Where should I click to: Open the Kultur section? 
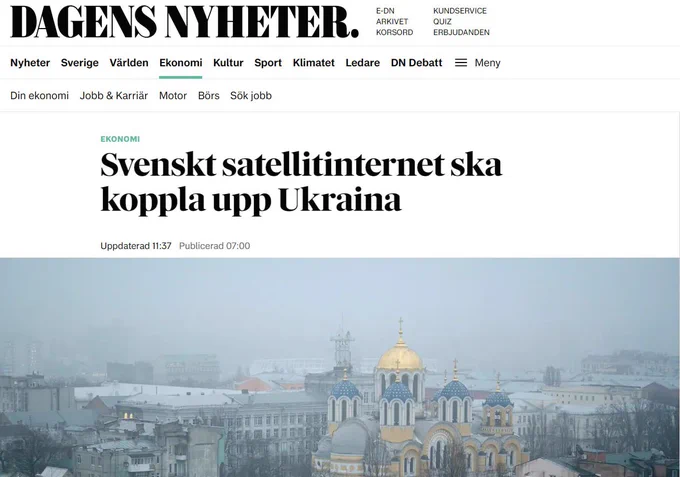pyautogui.click(x=228, y=63)
